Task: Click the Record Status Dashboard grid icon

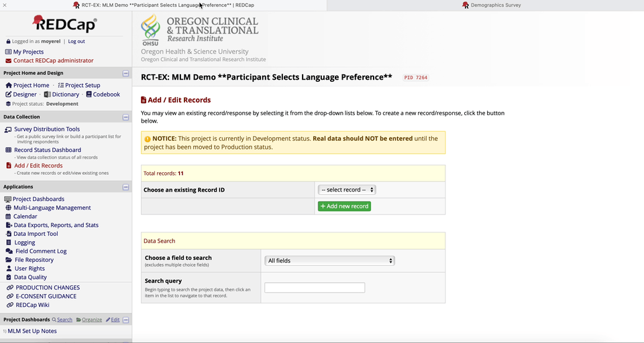Action: 8,150
